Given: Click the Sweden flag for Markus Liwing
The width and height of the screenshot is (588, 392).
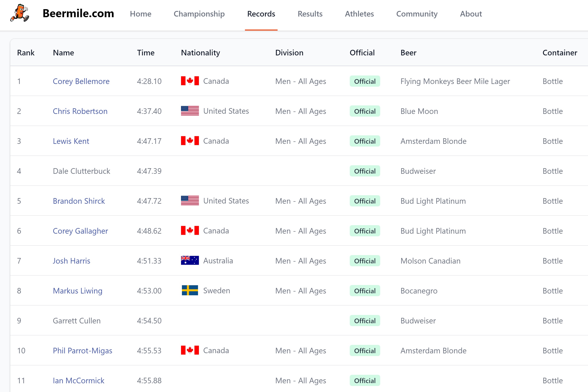Looking at the screenshot, I should pyautogui.click(x=190, y=291).
